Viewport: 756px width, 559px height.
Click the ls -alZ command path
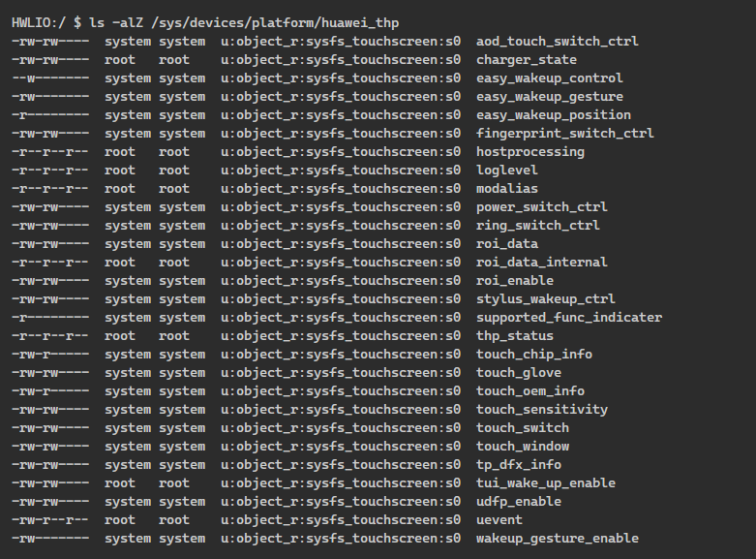tap(275, 22)
